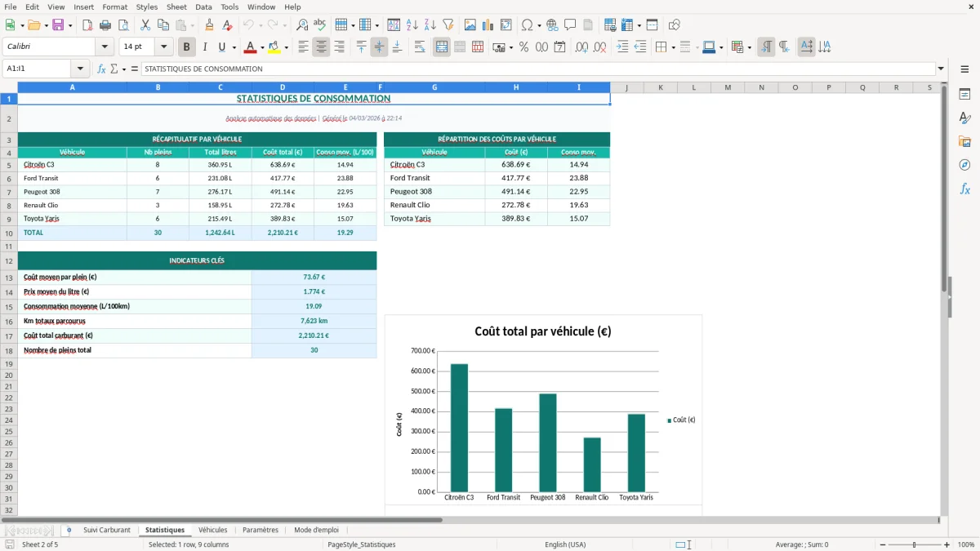Viewport: 980px width, 551px height.
Task: Open Function Wizard icon
Action: tap(101, 69)
